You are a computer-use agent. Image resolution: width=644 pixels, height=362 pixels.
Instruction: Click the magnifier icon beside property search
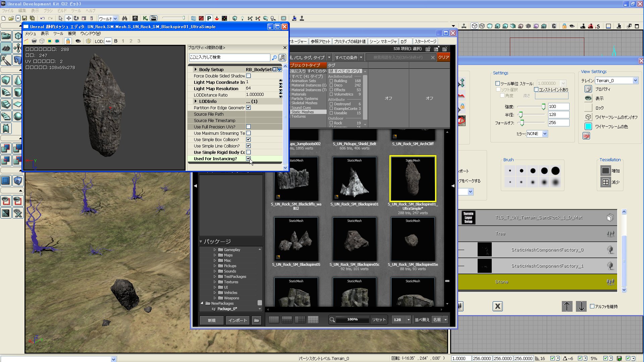coord(274,58)
